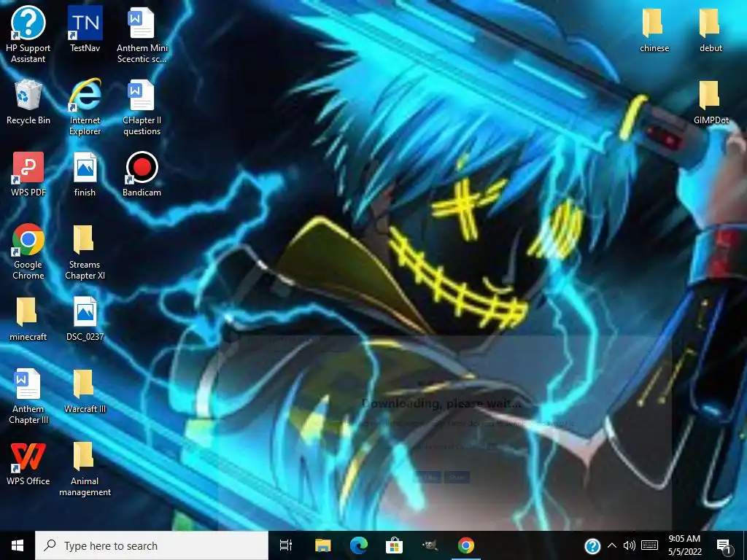Select the GIMPDot folder on desktop

point(711,102)
